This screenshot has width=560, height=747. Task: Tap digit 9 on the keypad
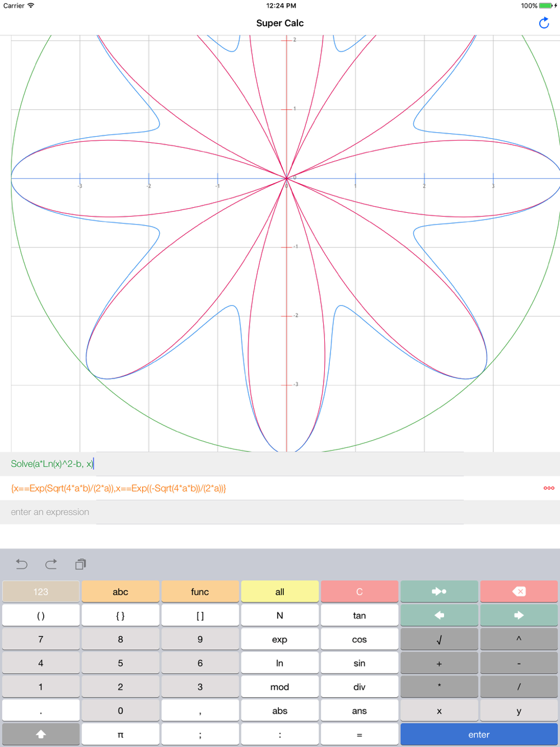point(200,639)
